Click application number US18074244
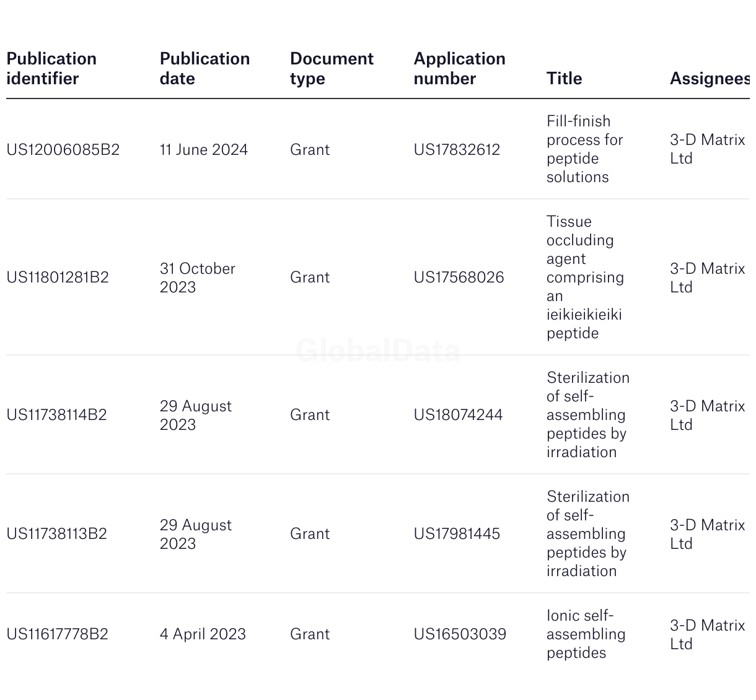 tap(458, 415)
